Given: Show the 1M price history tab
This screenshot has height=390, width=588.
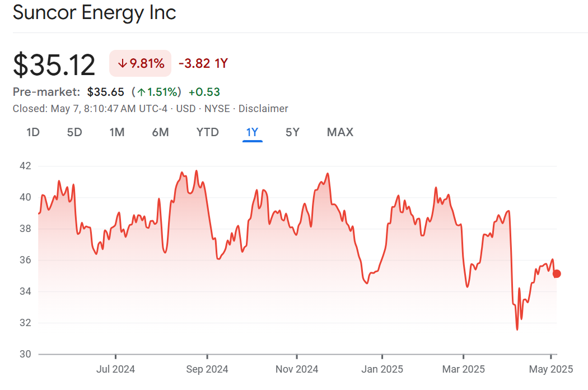Looking at the screenshot, I should point(116,132).
